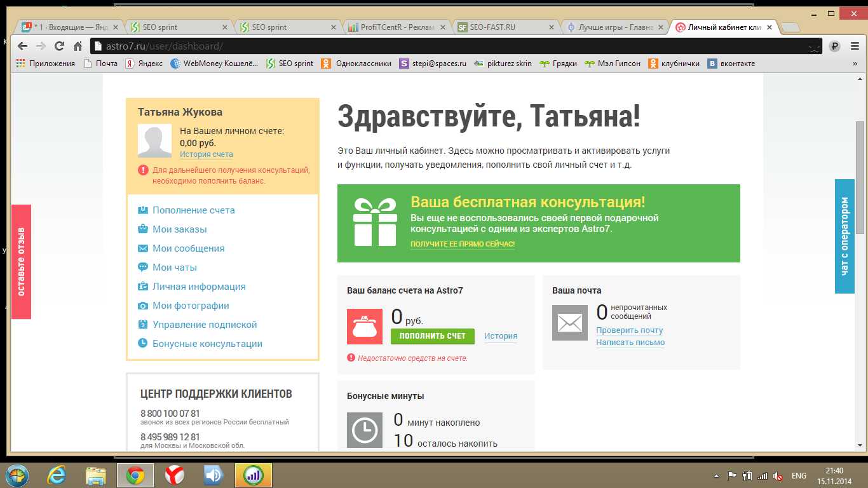Open the чат с оператором side tab

(844, 236)
